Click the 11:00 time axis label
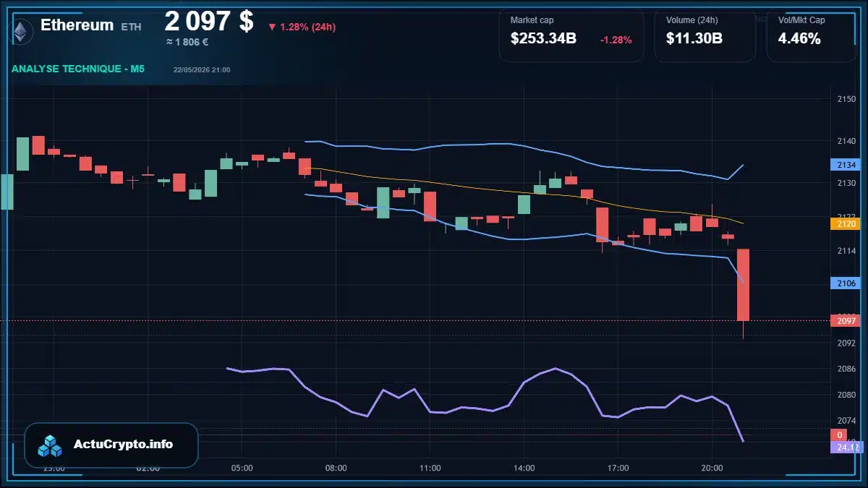 click(x=430, y=468)
